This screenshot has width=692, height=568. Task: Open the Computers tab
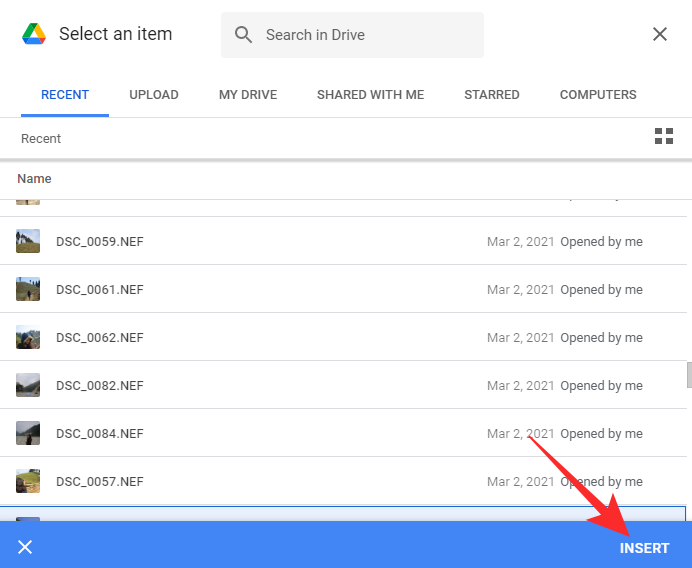click(598, 95)
